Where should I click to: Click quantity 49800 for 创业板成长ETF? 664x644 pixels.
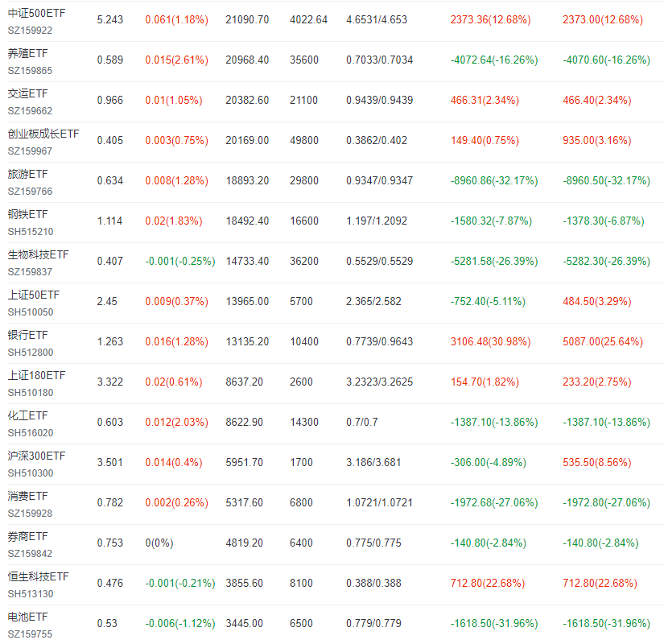(x=304, y=141)
